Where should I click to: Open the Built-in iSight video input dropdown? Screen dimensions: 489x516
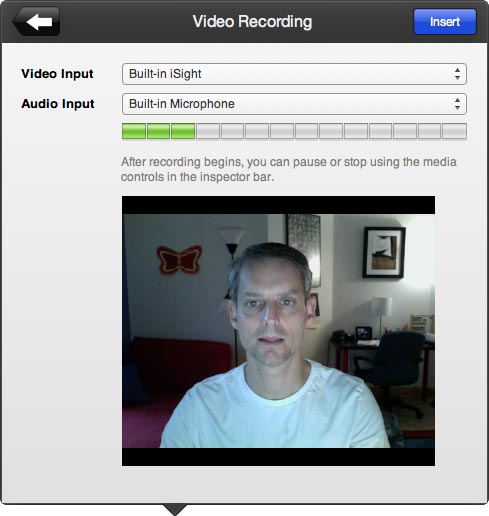tap(294, 74)
